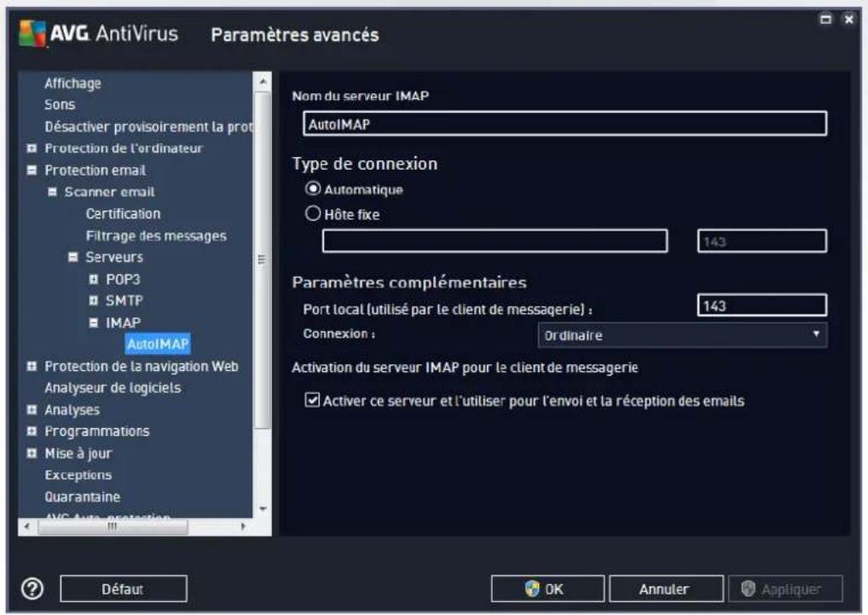Viewport: 868px width, 615px height.
Task: Click the vertical scrollbar thumb
Action: (263, 260)
